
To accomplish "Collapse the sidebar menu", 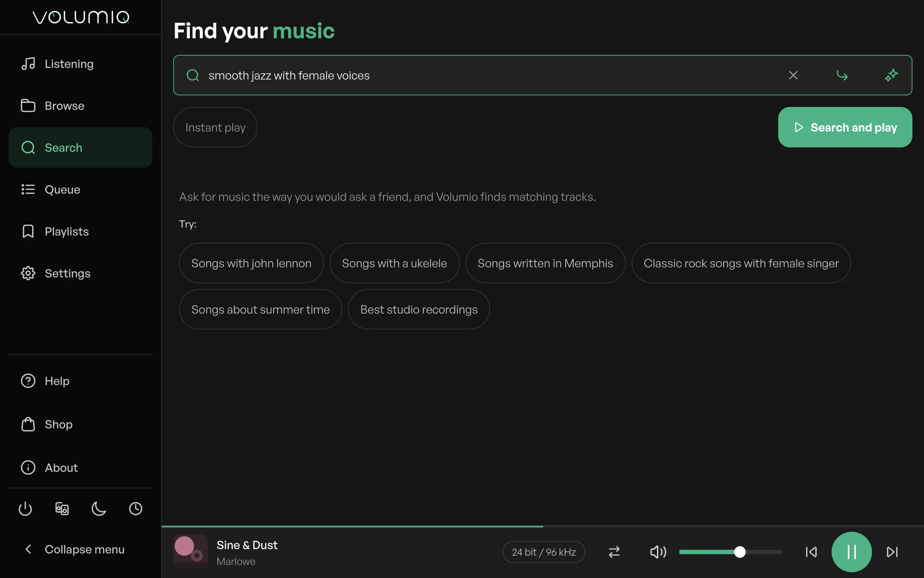I will [80, 549].
